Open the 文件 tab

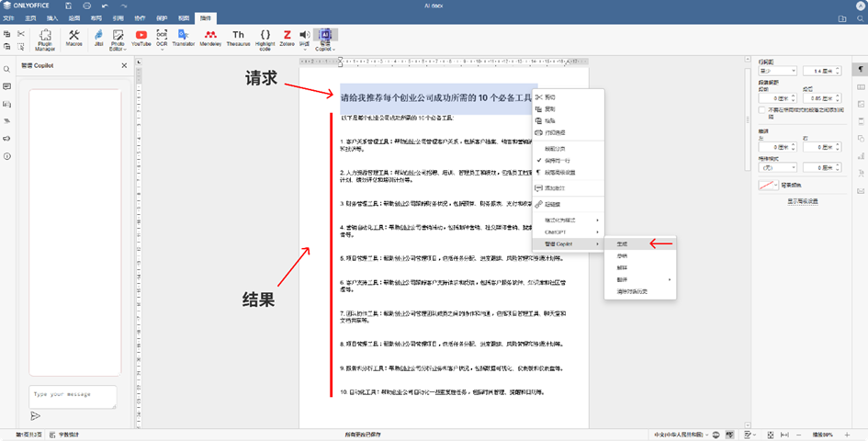8,18
